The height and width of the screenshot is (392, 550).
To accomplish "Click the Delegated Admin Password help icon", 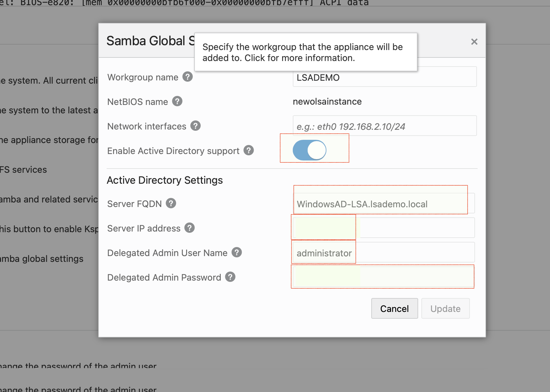I will tap(230, 277).
